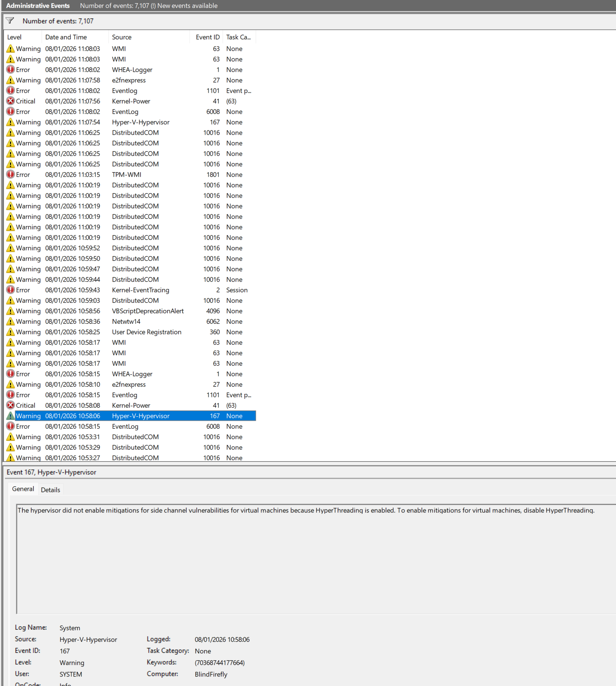Click warning icon of DistributedCOM 10:59:52 row

click(x=11, y=248)
